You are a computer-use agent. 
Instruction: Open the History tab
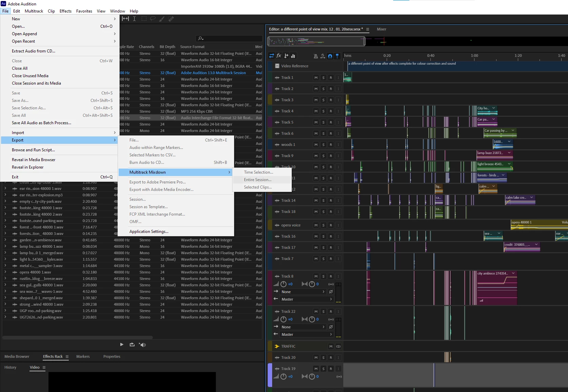[x=11, y=367]
